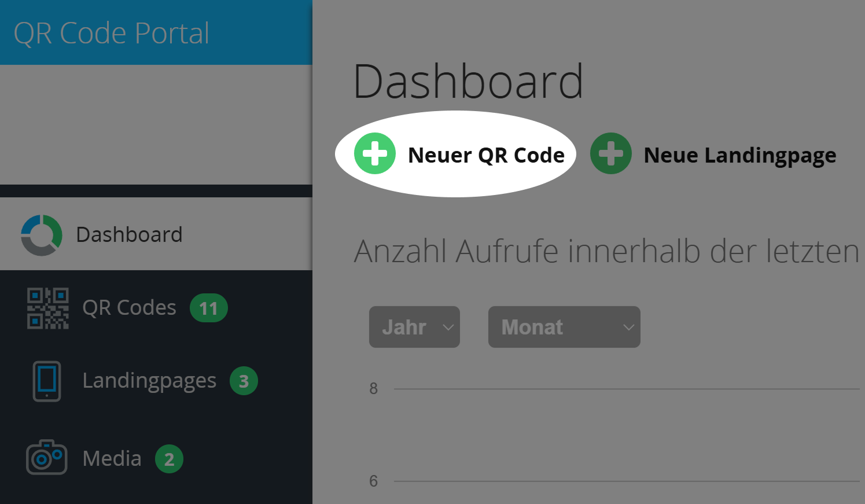Click the Landingpages counter badge showing 3
This screenshot has height=504, width=865.
point(245,381)
